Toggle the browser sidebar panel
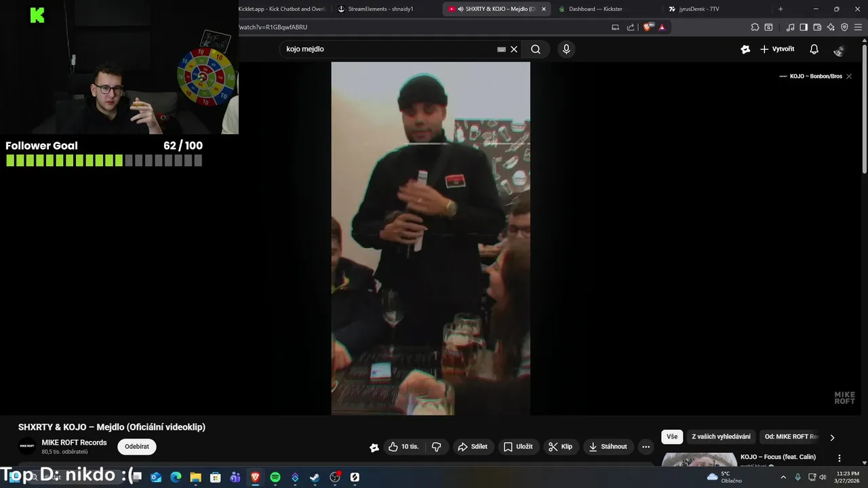 point(804,27)
